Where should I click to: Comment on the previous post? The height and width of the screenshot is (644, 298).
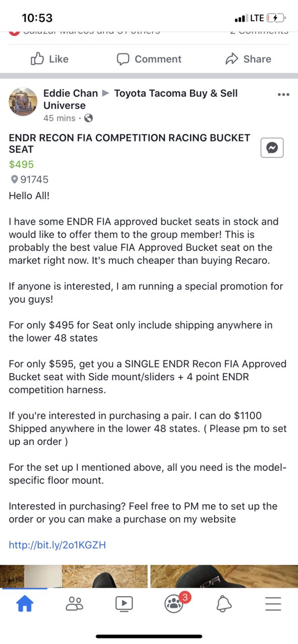pos(149,59)
